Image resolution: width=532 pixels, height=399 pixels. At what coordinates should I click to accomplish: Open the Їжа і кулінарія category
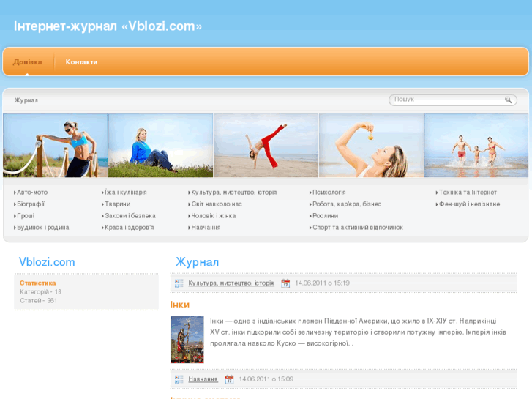tap(126, 193)
